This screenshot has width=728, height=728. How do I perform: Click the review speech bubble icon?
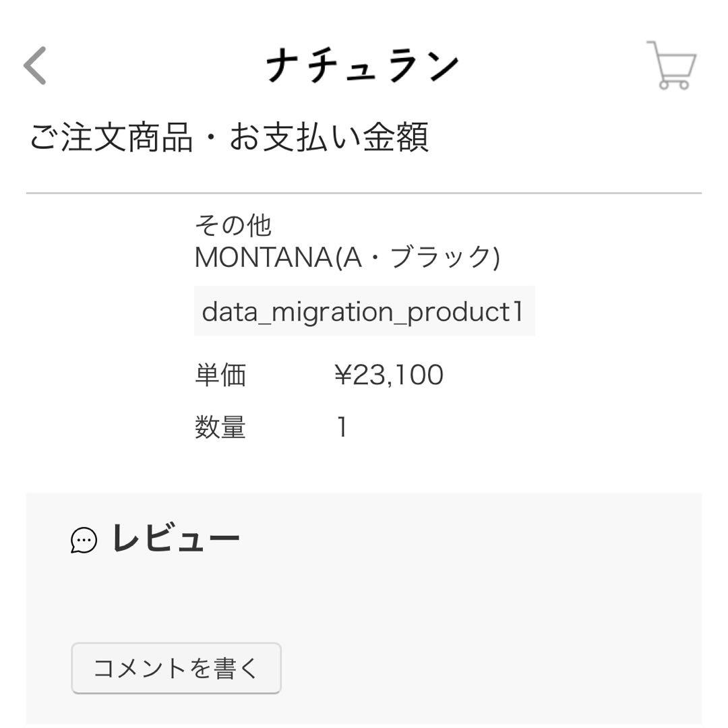[x=83, y=541]
